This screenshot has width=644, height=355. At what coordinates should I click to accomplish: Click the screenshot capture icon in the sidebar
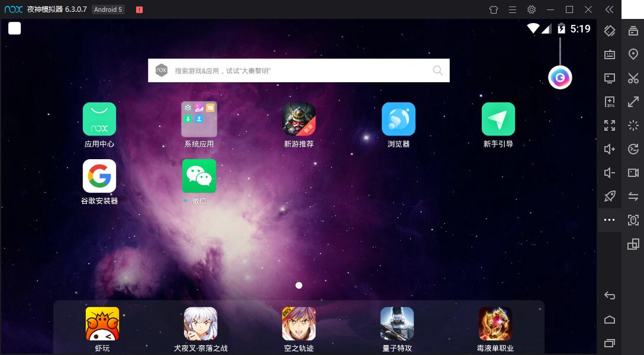pos(633,220)
